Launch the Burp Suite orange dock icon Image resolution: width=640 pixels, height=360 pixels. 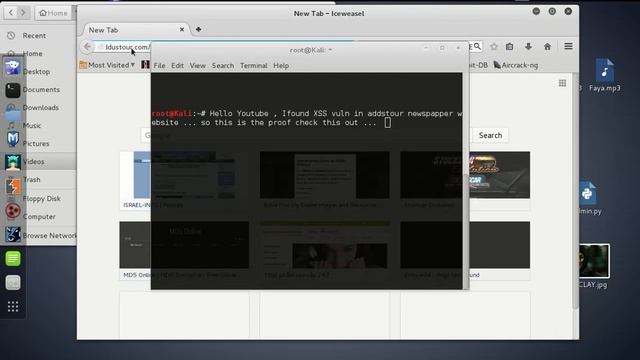(13, 187)
